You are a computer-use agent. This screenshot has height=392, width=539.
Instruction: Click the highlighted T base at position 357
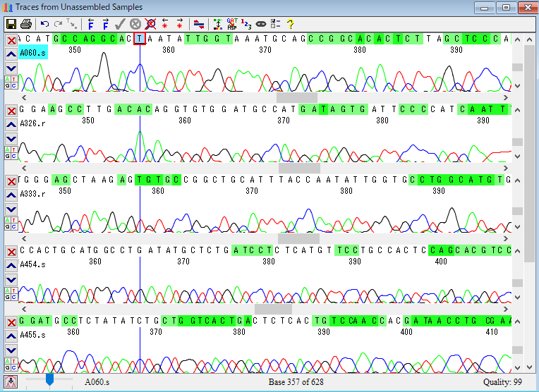140,39
